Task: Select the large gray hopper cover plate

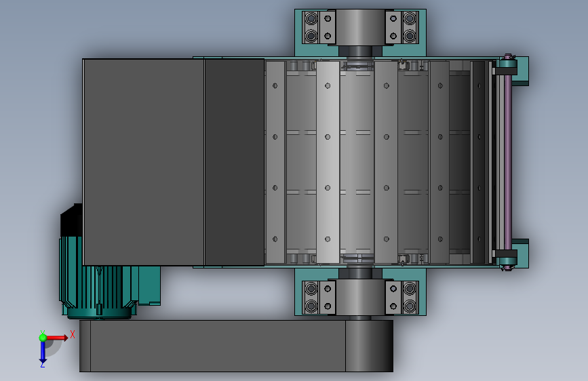Action: [144, 162]
